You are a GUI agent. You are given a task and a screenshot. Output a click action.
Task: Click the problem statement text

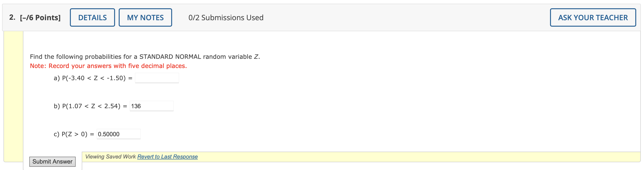pyautogui.click(x=145, y=57)
